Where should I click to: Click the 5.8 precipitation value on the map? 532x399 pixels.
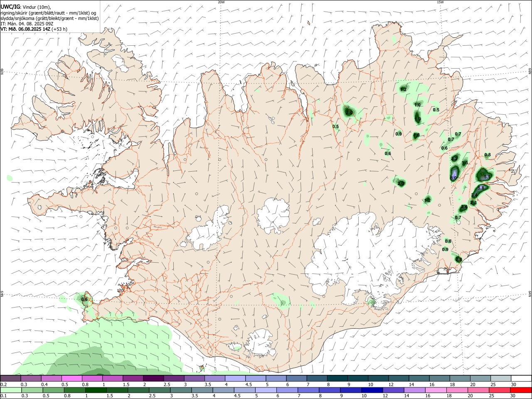click(x=481, y=188)
